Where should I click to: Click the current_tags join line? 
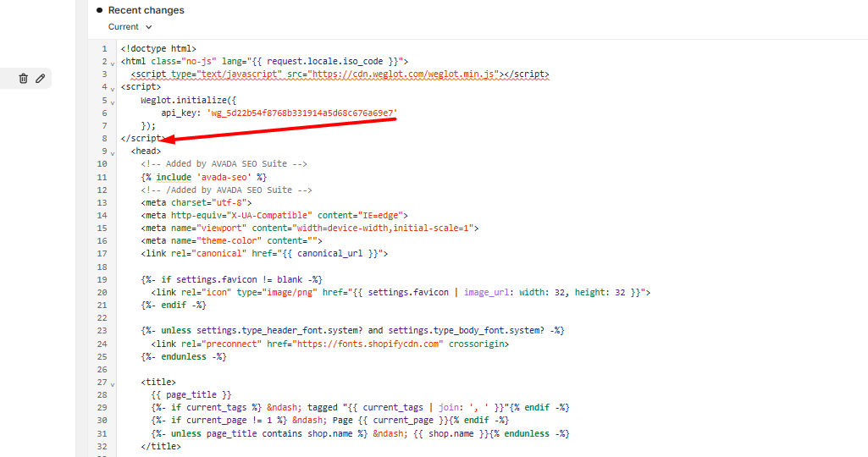360,407
